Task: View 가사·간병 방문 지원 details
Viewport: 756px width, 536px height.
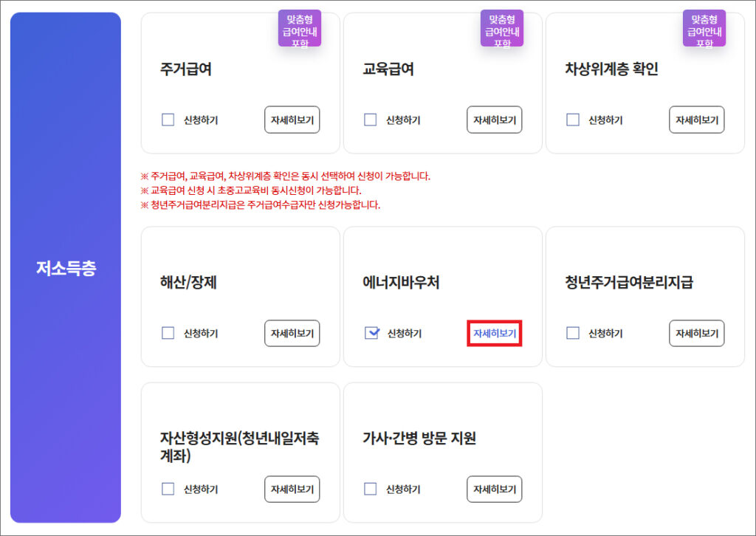Action: click(494, 489)
